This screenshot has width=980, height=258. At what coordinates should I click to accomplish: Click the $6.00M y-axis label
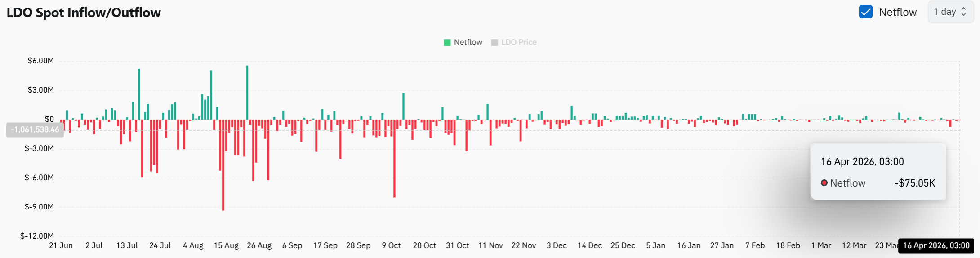tap(40, 61)
